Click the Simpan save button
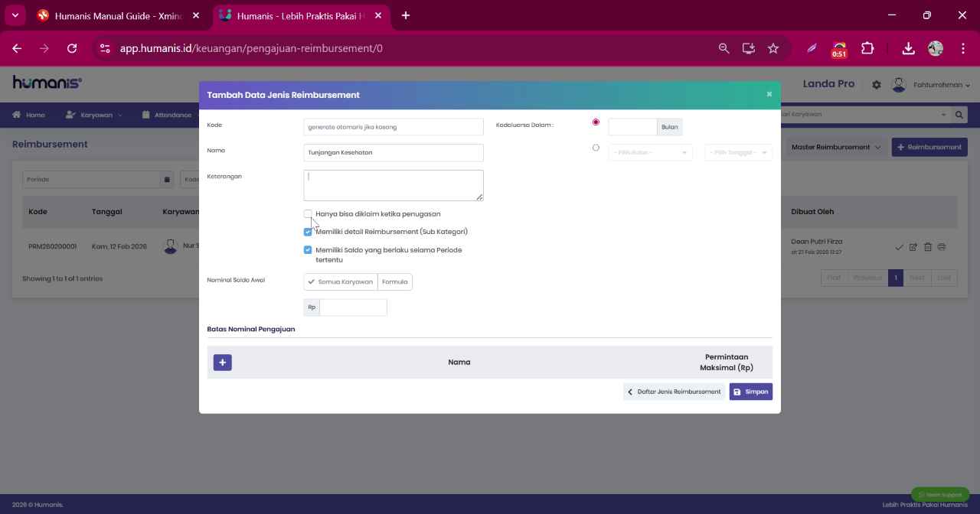Image resolution: width=980 pixels, height=514 pixels. click(x=751, y=392)
